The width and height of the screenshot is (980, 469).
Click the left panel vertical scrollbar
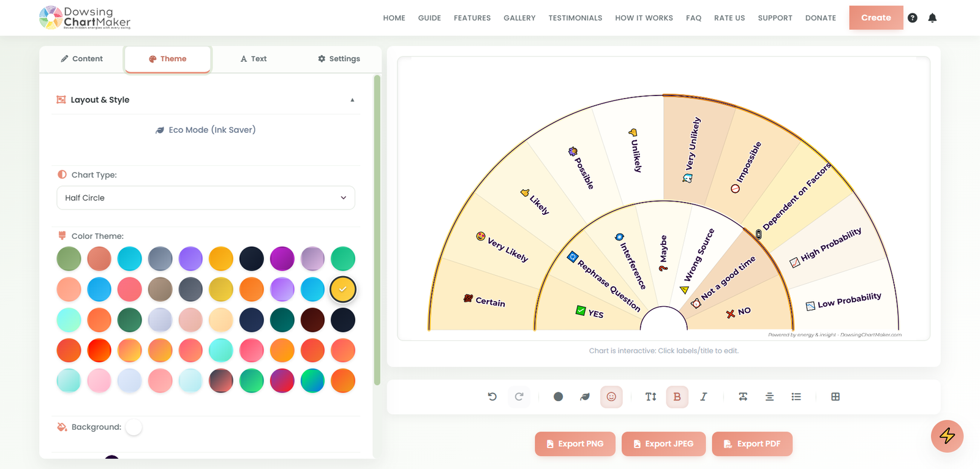(x=377, y=230)
